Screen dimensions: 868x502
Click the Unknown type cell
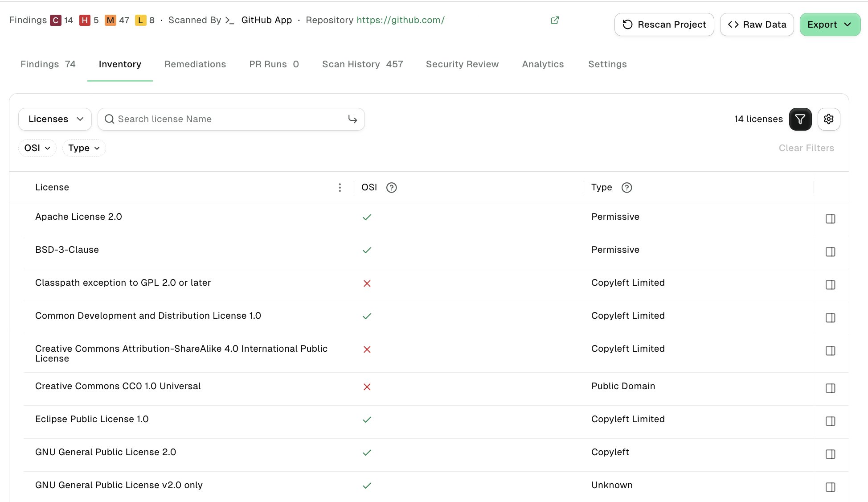coord(612,485)
